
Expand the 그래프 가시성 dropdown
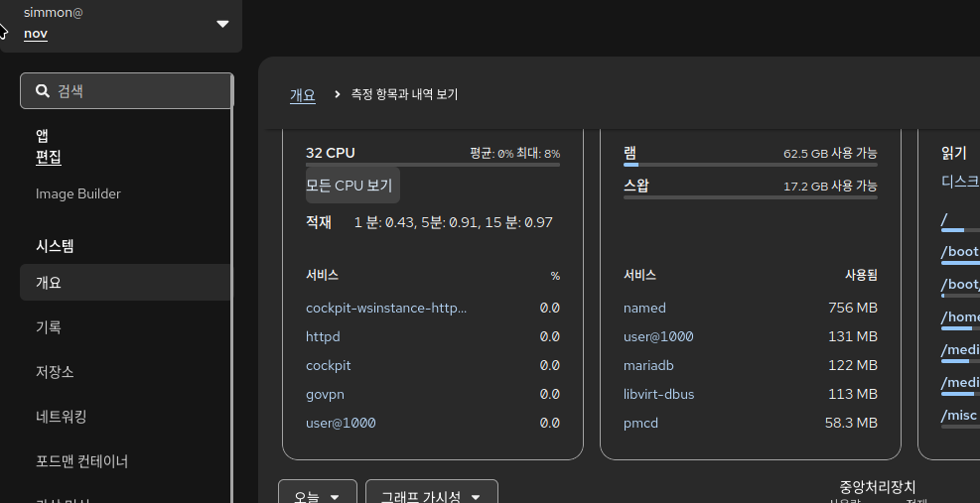tap(432, 495)
